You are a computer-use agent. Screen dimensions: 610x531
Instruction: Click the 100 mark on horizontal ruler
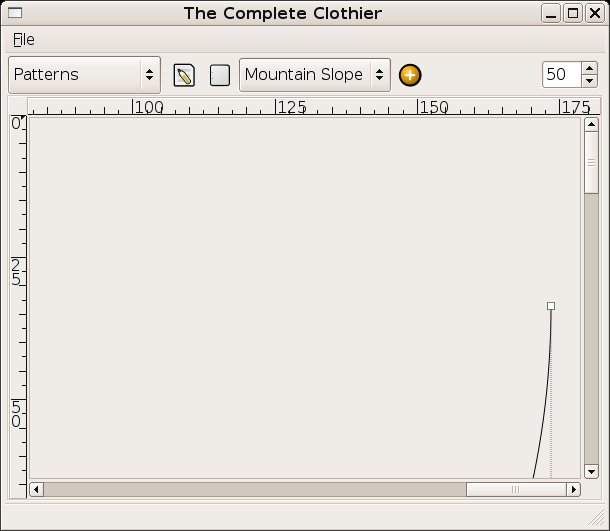pyautogui.click(x=149, y=107)
